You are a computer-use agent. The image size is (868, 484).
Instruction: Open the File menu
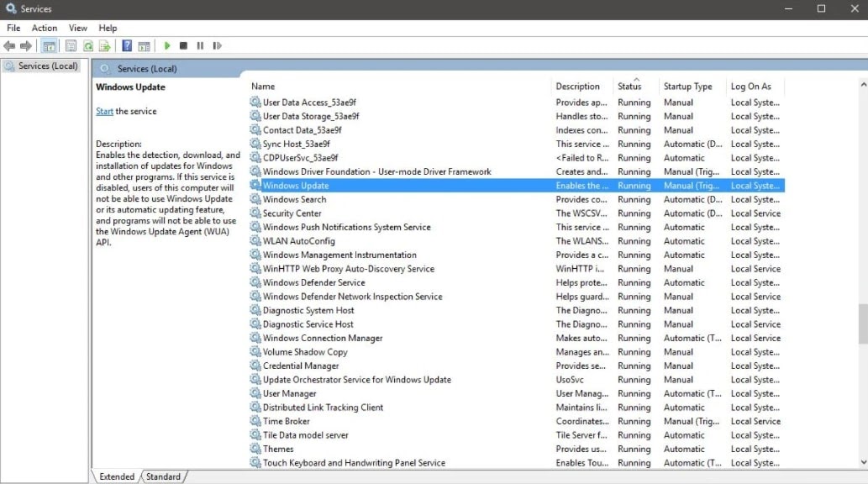[13, 28]
